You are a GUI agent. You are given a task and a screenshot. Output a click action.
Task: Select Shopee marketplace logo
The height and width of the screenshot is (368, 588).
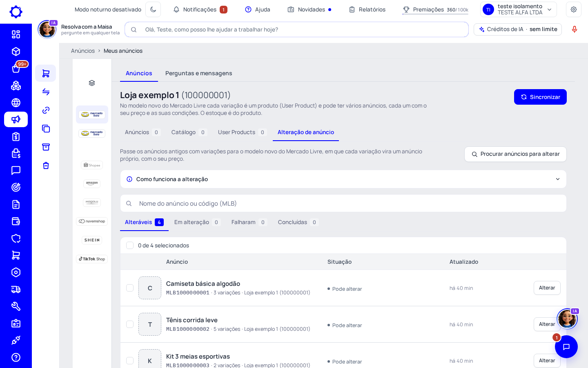tap(92, 165)
